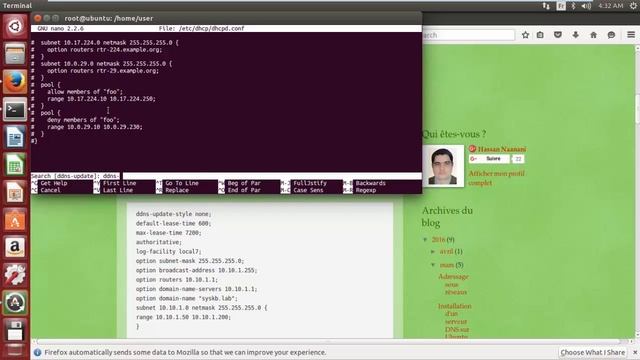This screenshot has height=360, width=640.
Task: Collapse the mars archive triangle
Action: [433, 265]
